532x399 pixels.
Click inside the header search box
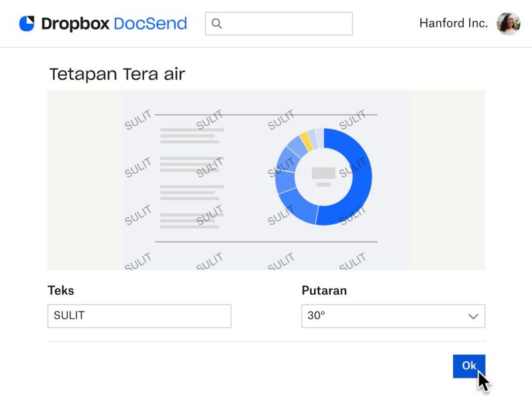(279, 24)
